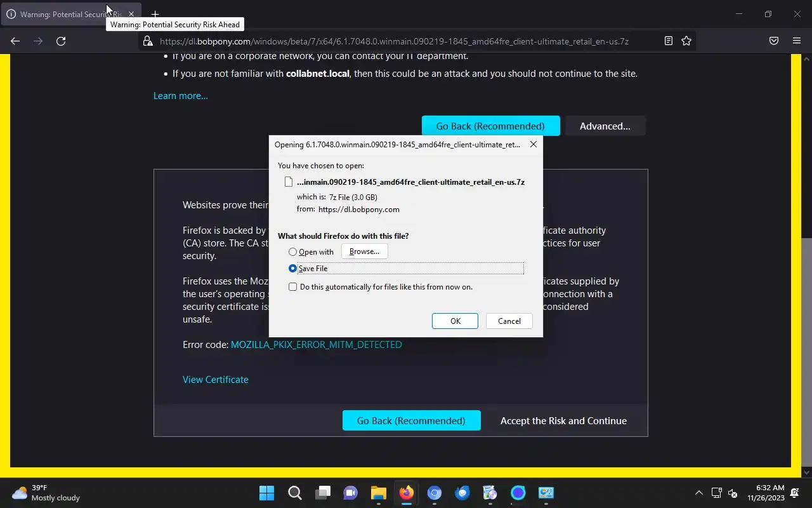Open Task View on the taskbar

pos(323,493)
